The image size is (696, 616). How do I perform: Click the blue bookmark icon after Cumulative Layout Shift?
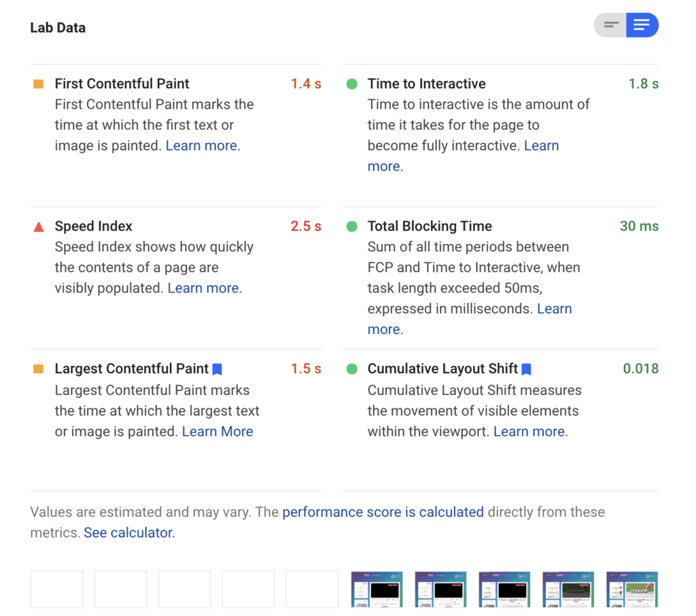(526, 369)
